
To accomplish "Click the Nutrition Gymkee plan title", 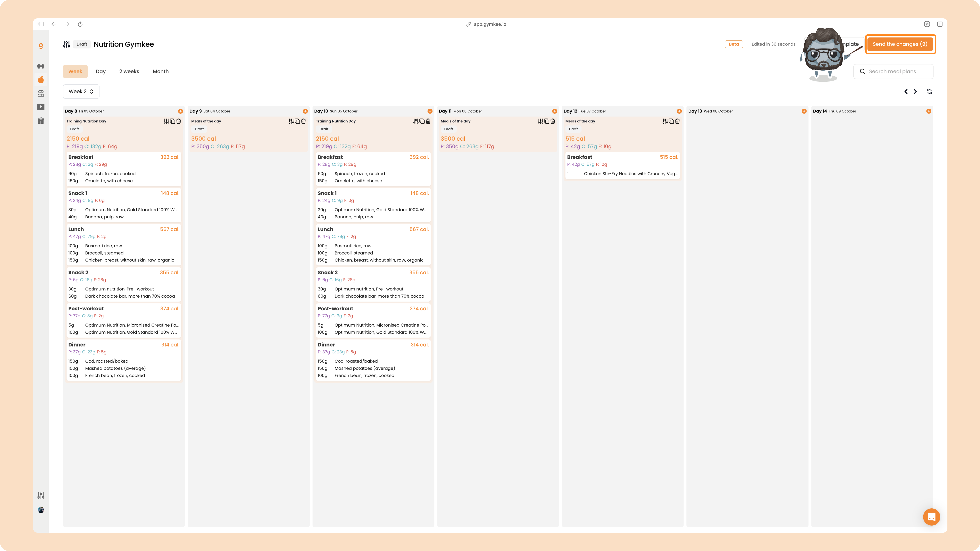I will click(x=124, y=44).
